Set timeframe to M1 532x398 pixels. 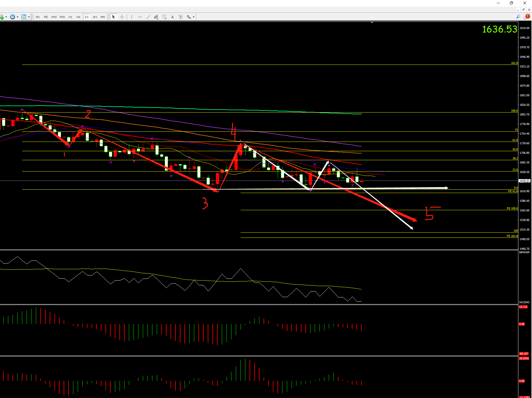click(38, 17)
